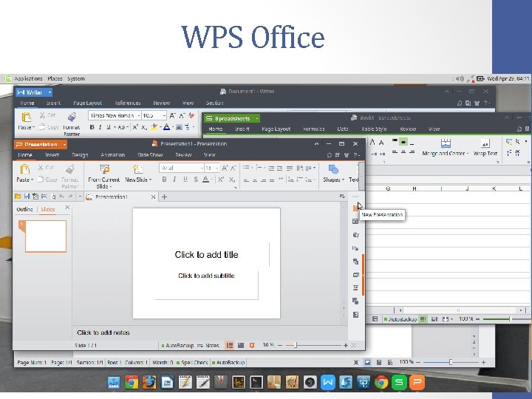The width and height of the screenshot is (532, 399).
Task: Click 'Click to add notes' area
Action: click(103, 332)
